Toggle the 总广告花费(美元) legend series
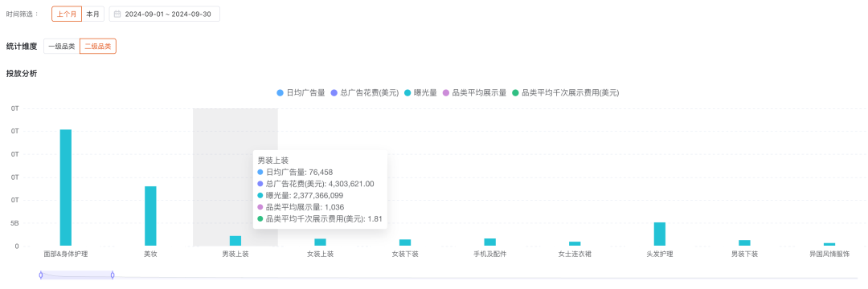This screenshot has height=289, width=868. pyautogui.click(x=365, y=93)
